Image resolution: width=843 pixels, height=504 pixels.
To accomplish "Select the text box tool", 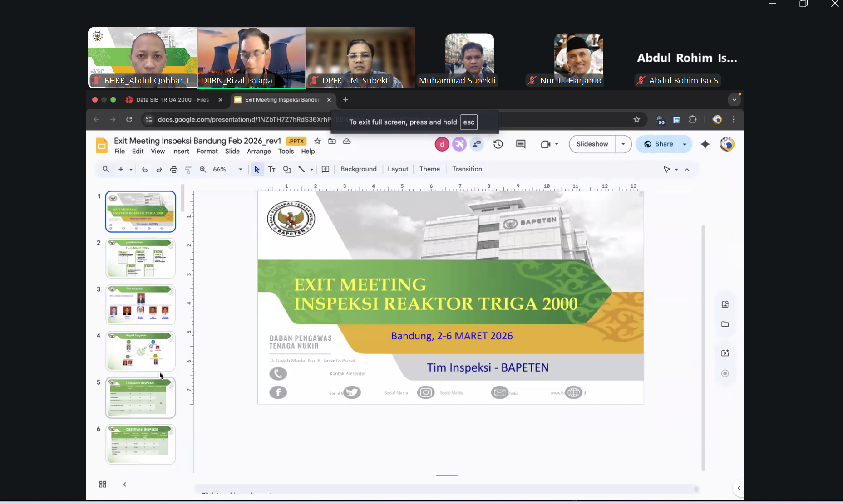I will coord(271,170).
